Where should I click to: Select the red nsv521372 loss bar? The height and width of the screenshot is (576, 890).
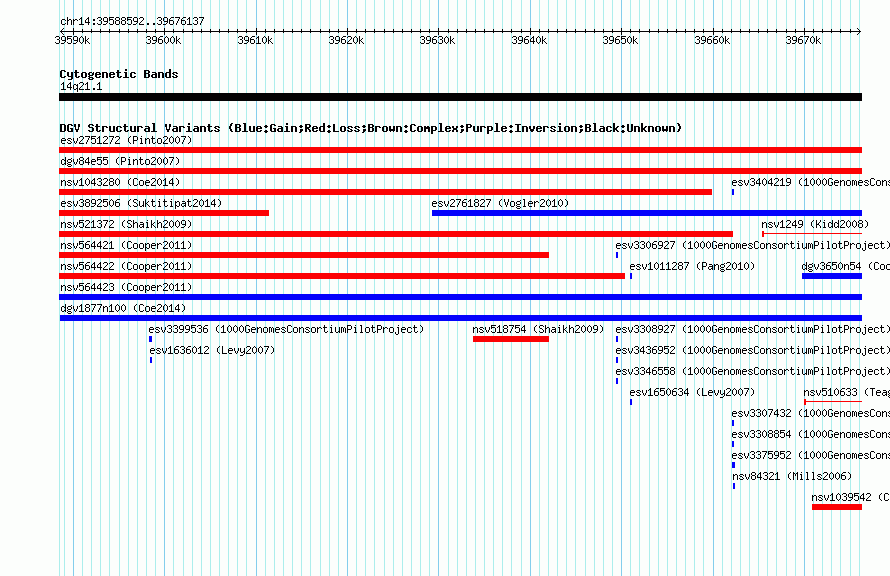pyautogui.click(x=396, y=234)
